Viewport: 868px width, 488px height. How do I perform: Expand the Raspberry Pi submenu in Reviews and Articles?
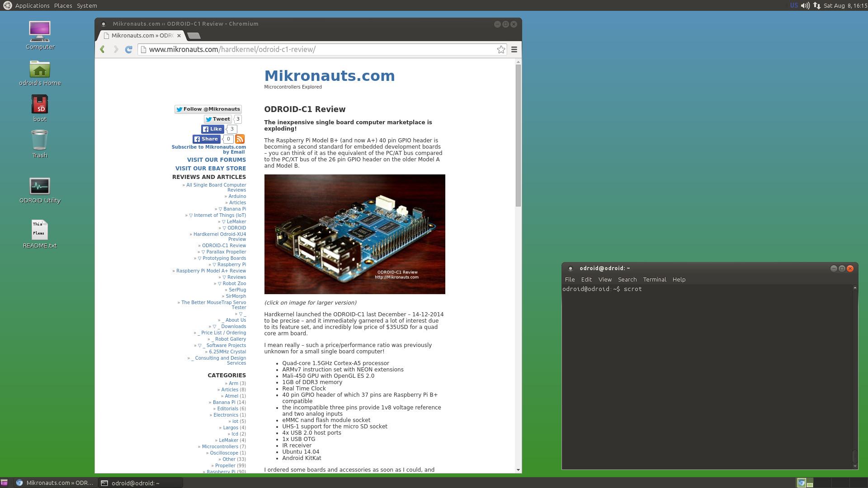tap(229, 265)
